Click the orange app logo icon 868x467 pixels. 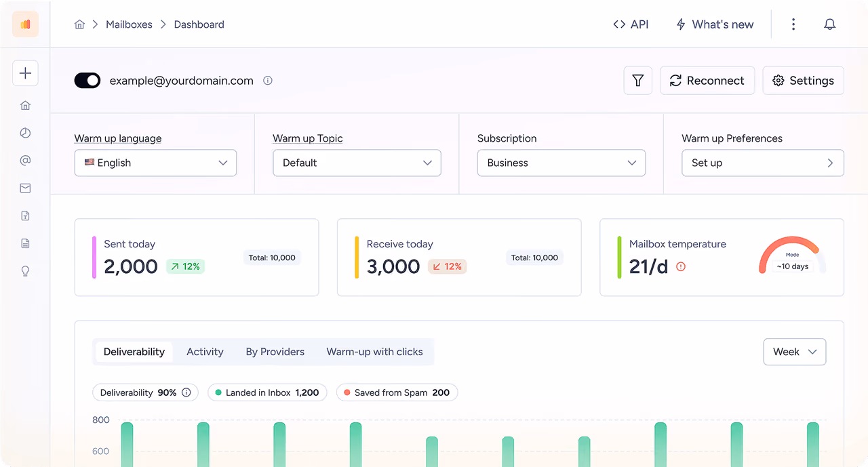tap(25, 24)
